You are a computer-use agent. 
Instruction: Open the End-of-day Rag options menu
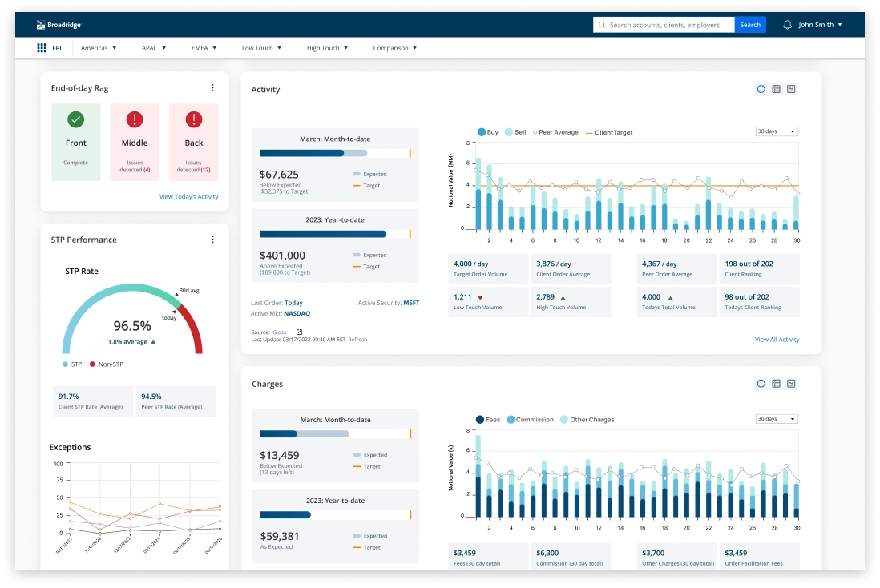(x=212, y=88)
